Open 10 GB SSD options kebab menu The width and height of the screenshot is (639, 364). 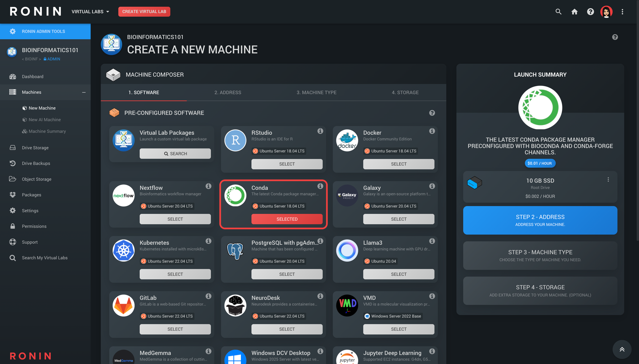[608, 180]
